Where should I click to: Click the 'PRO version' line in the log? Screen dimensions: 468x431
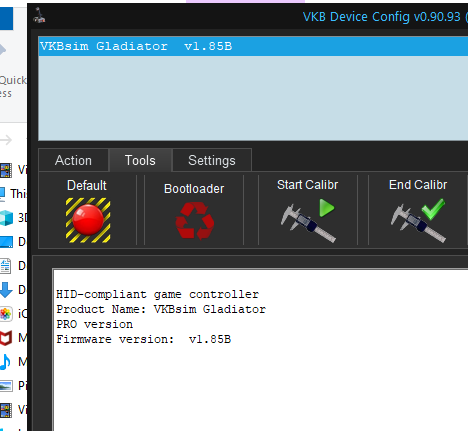(x=95, y=325)
